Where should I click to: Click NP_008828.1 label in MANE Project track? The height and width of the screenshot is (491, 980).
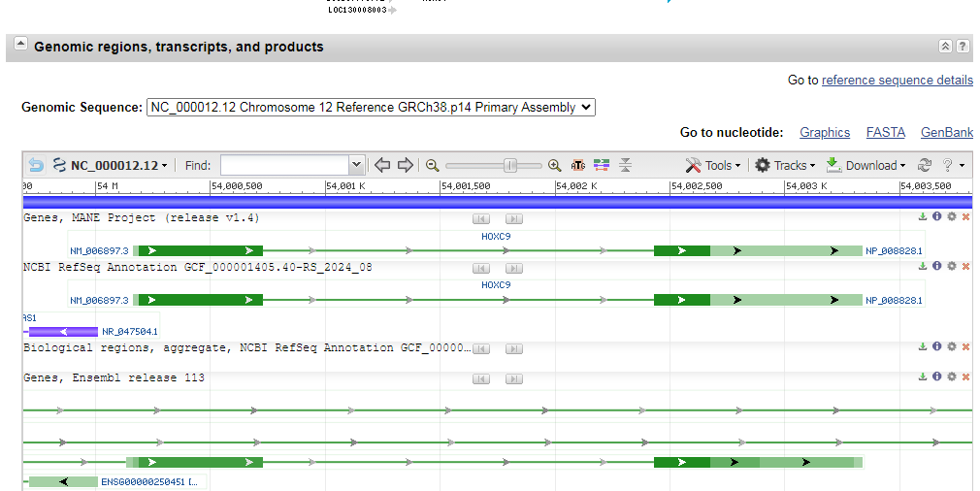point(894,251)
